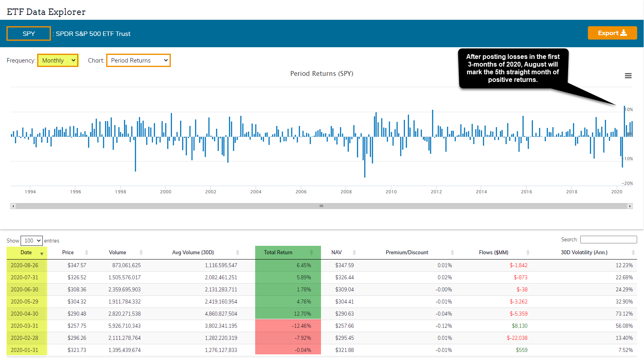
Task: Open the Frequency Monthly dropdown
Action: (58, 61)
